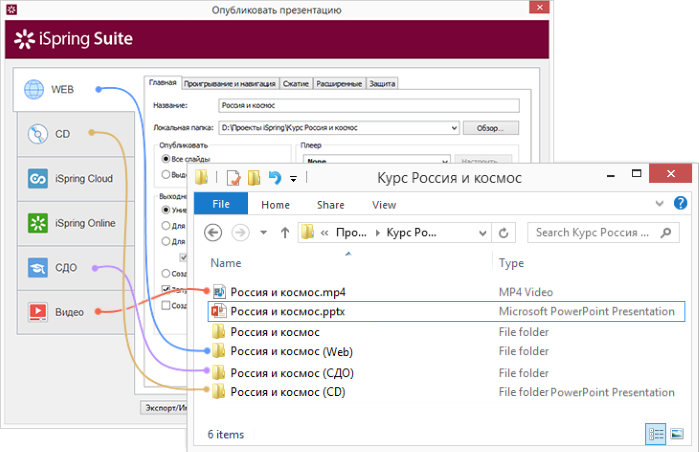Screen dimensions: 699x452
Task: Open the Защита tab
Action: point(382,83)
